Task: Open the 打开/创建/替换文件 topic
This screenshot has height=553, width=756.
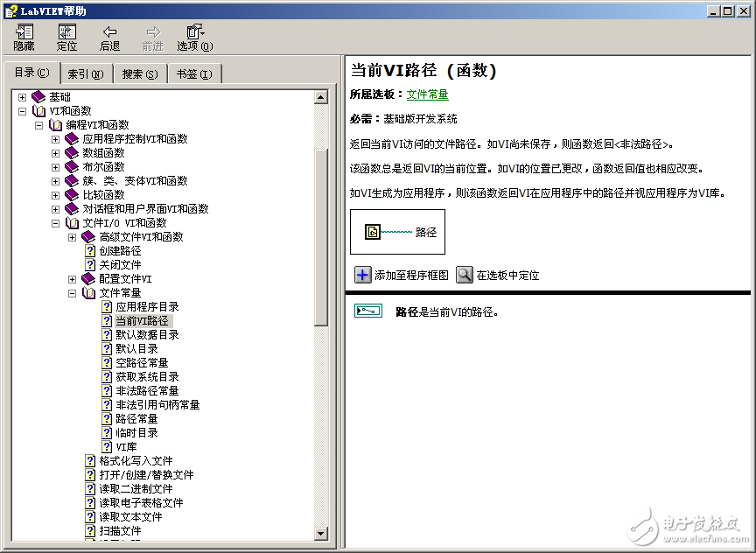Action: pyautogui.click(x=147, y=474)
